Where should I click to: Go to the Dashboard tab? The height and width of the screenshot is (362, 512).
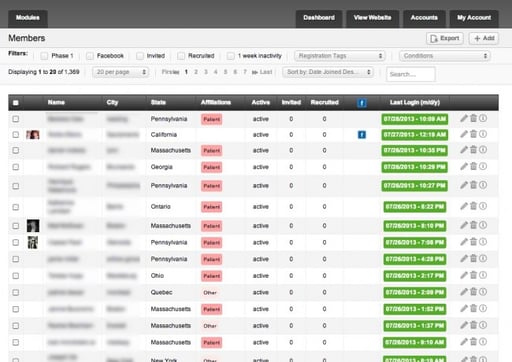(x=319, y=18)
